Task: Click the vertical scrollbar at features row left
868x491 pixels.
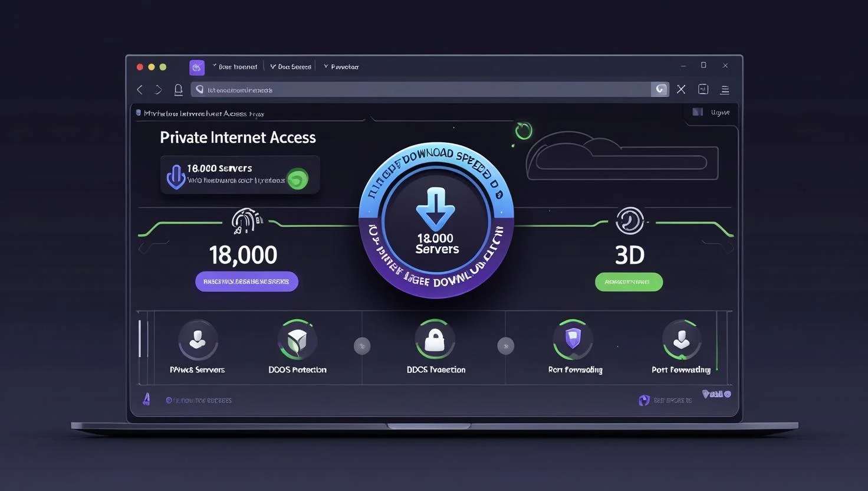Action: (140, 339)
